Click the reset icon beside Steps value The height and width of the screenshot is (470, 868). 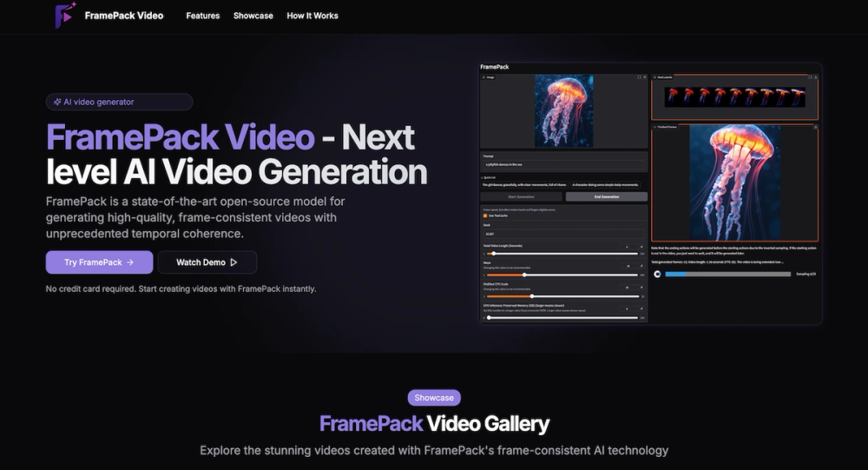click(641, 266)
